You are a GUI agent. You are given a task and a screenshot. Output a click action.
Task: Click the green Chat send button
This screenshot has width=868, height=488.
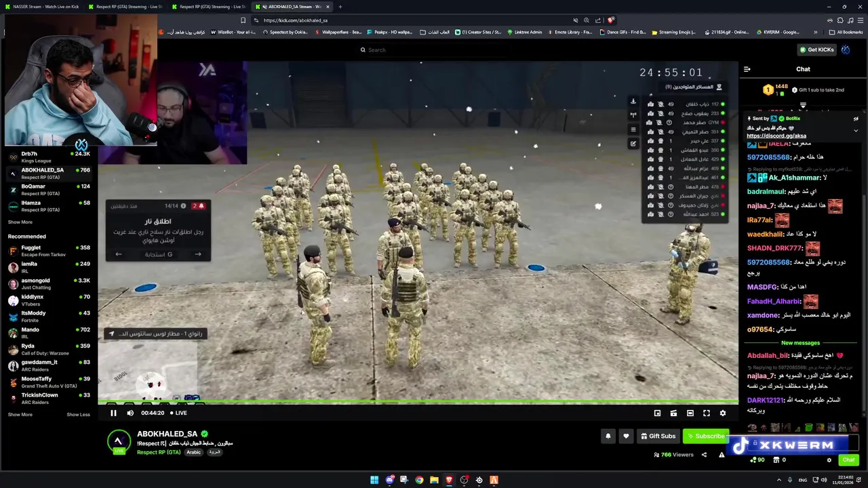848,460
